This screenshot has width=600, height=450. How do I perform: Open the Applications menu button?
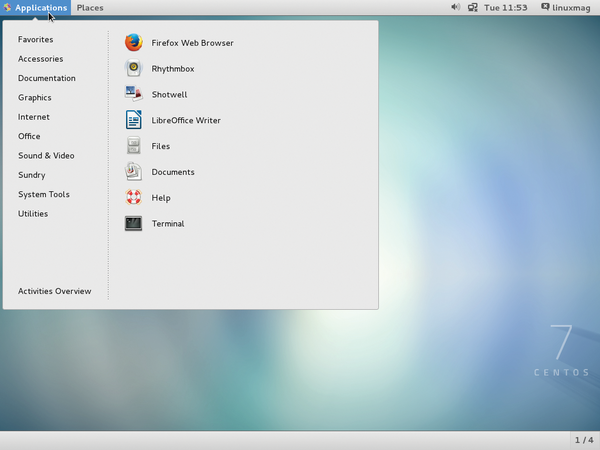pyautogui.click(x=36, y=8)
